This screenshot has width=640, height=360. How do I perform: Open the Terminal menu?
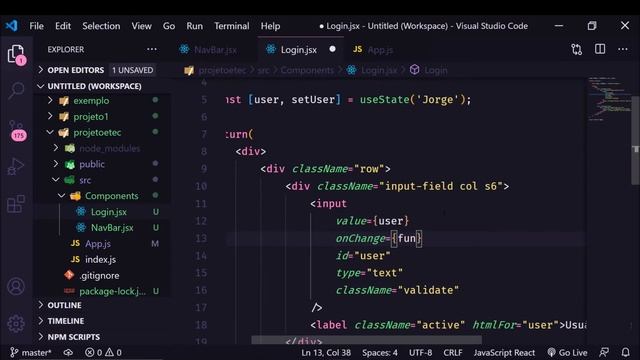coord(231,26)
